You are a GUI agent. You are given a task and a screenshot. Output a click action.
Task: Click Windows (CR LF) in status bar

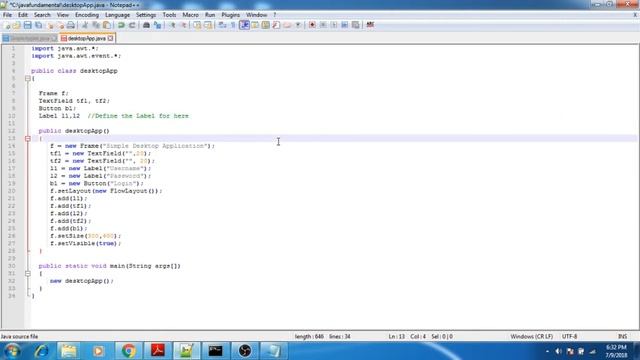click(x=531, y=336)
